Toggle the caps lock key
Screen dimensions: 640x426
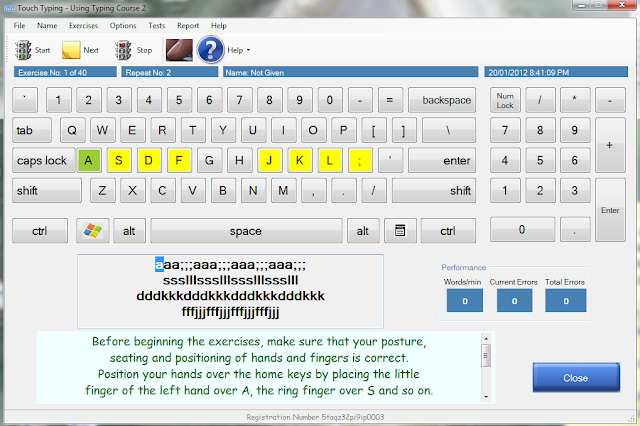43,160
